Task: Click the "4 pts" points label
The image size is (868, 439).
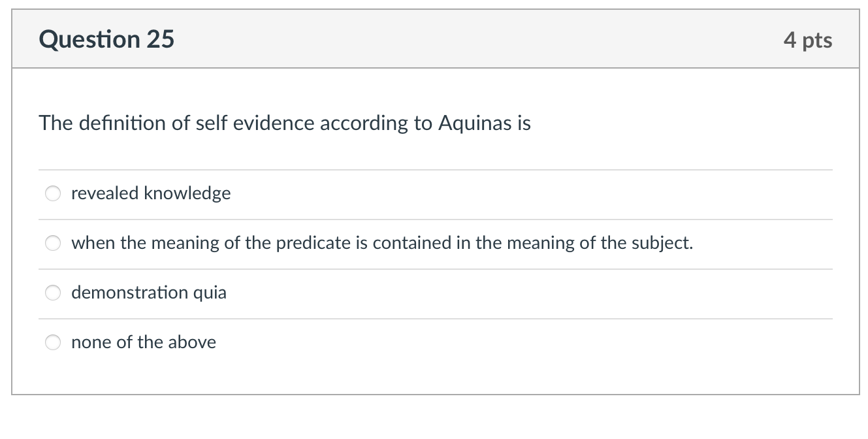Action: (810, 39)
